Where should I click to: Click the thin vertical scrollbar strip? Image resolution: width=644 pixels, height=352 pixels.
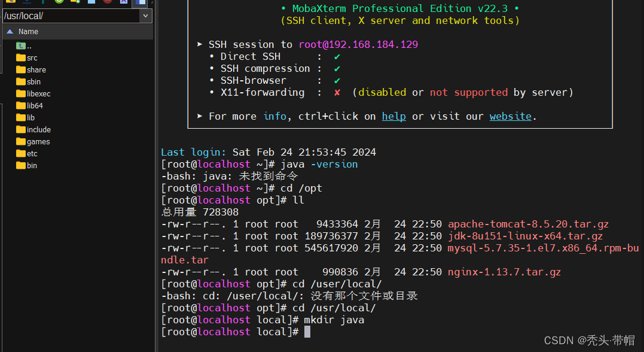coord(153,180)
